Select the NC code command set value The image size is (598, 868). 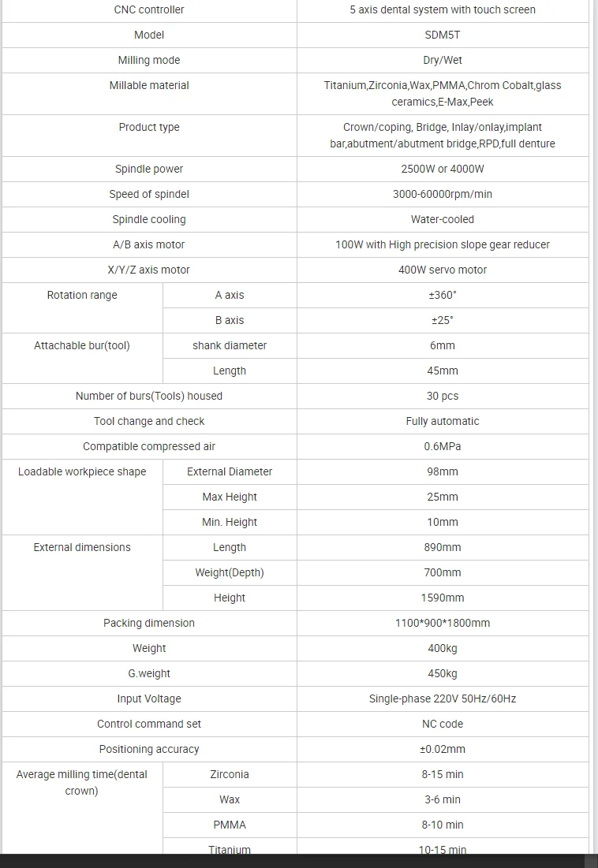point(443,724)
